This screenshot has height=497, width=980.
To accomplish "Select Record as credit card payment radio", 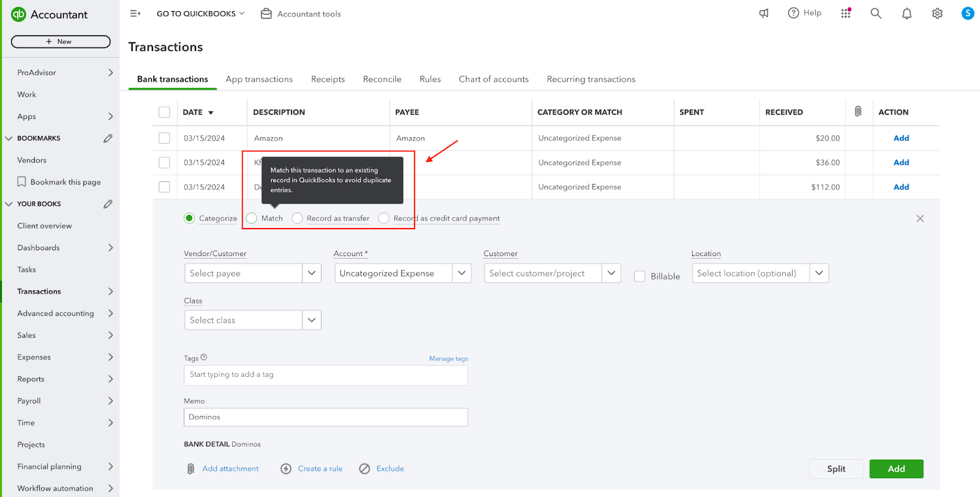I will (x=383, y=218).
